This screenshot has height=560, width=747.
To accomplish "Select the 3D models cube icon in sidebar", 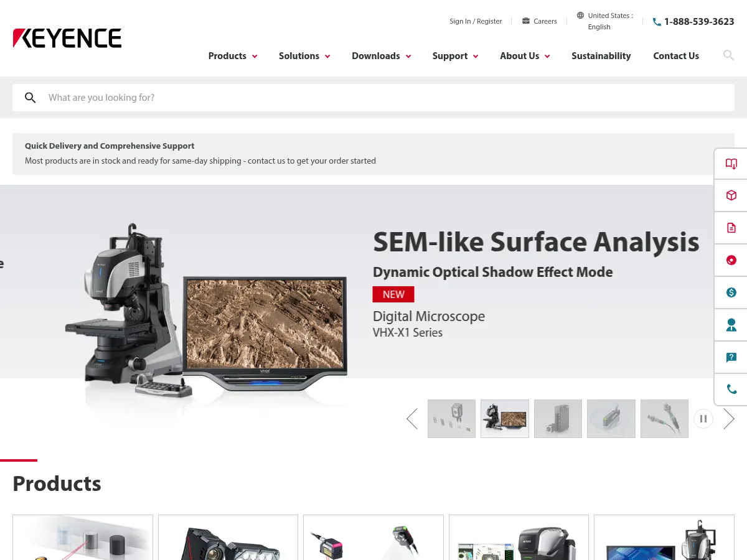I will click(x=731, y=195).
